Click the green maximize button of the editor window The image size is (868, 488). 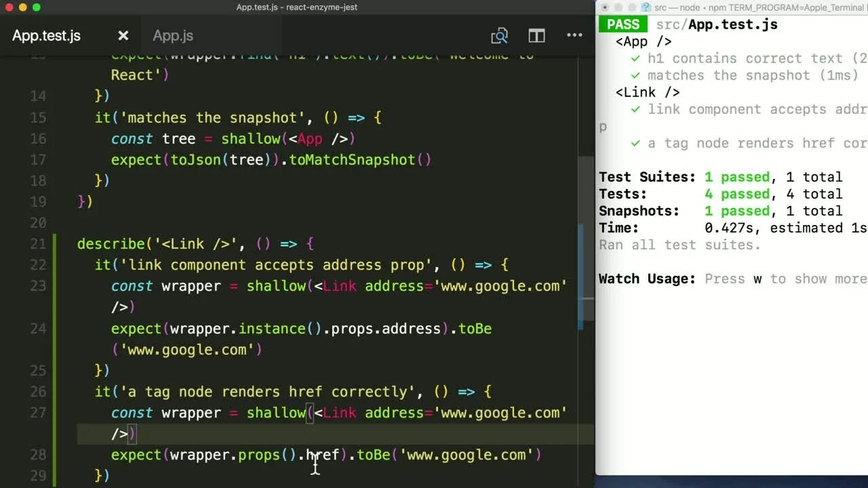pyautogui.click(x=37, y=7)
